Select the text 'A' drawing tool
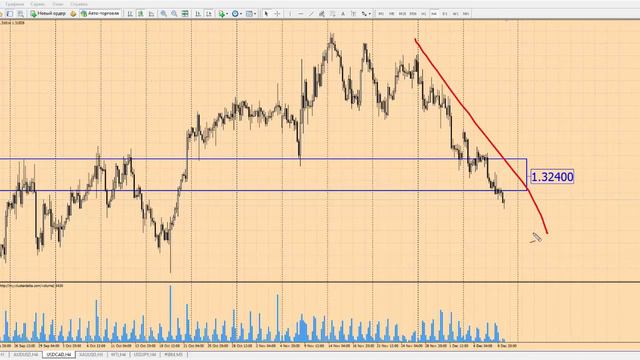 point(343,13)
